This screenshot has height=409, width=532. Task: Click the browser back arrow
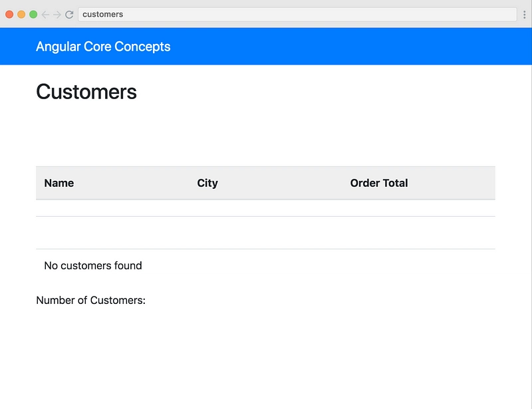pos(45,15)
